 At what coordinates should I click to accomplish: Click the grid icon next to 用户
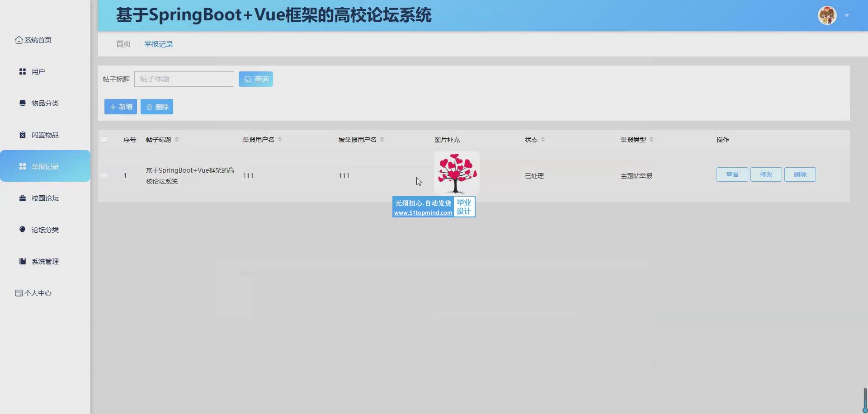click(23, 71)
